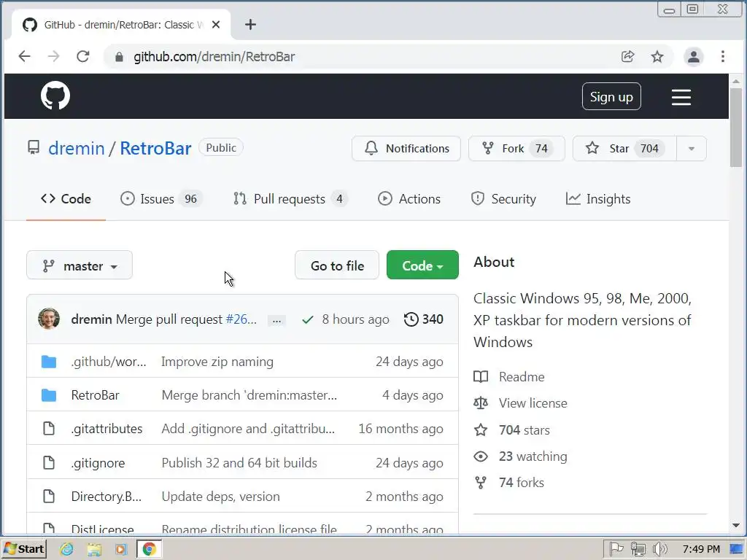
Task: Open the media player taskbar icon
Action: point(121,549)
